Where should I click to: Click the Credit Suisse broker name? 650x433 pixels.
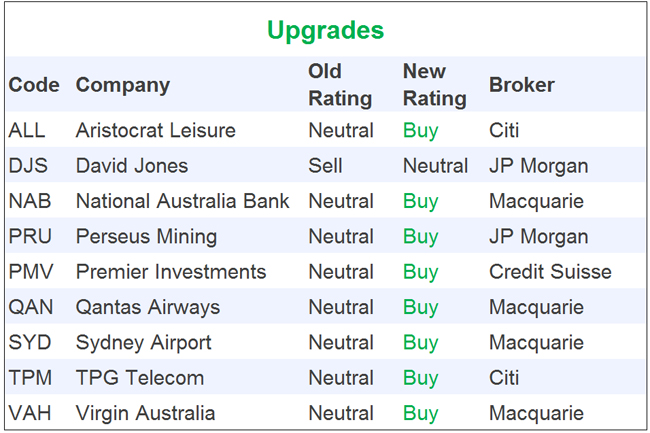coord(550,272)
